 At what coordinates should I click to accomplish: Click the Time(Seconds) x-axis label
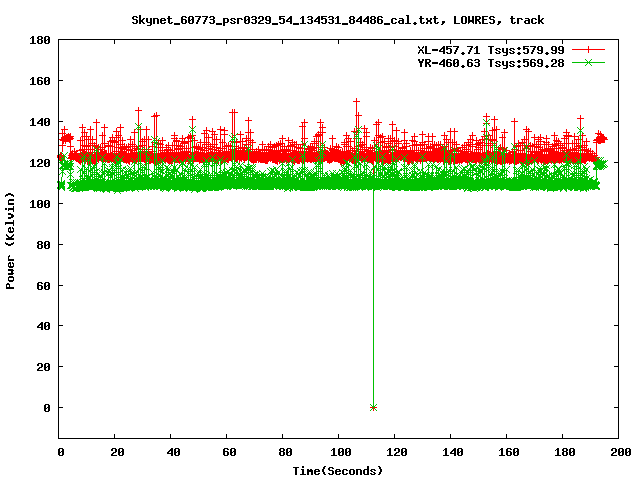tap(338, 471)
